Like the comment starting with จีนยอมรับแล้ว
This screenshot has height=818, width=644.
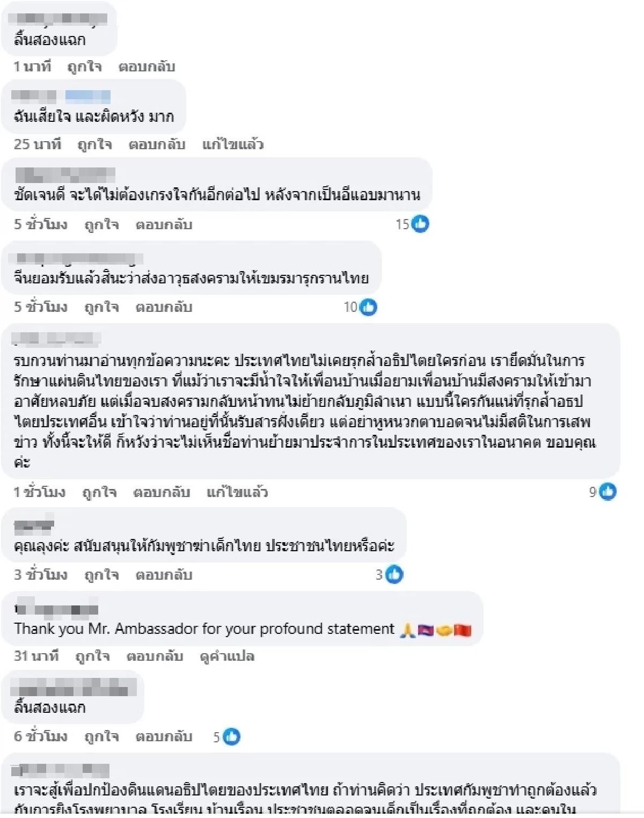101,307
